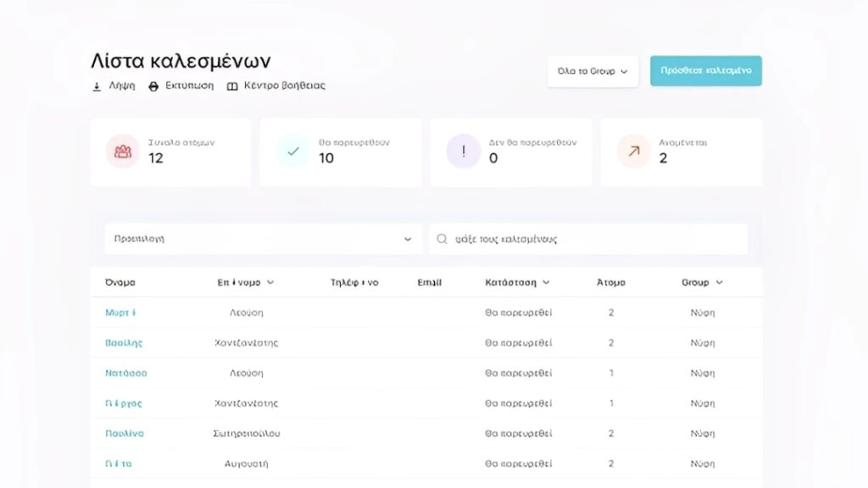The height and width of the screenshot is (488, 868).
Task: Open the Group column filter chevron
Action: tap(720, 283)
